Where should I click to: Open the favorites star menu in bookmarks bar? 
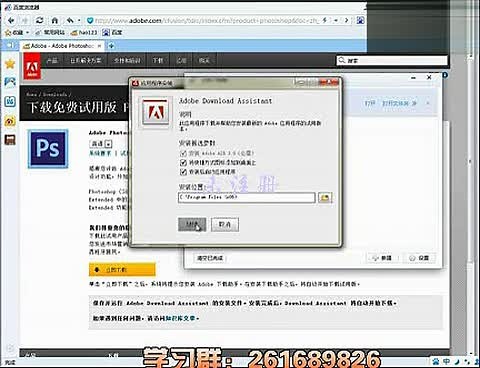(17, 32)
